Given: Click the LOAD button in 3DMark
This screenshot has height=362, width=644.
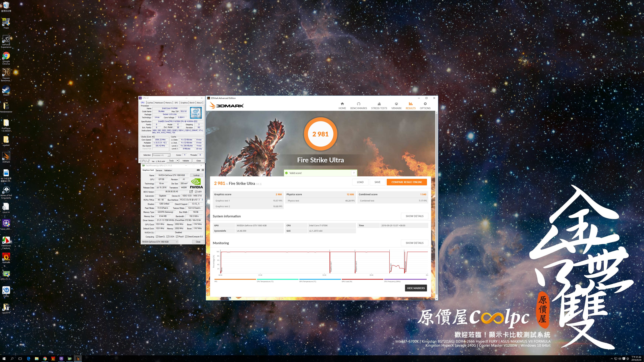Looking at the screenshot, I should [360, 182].
